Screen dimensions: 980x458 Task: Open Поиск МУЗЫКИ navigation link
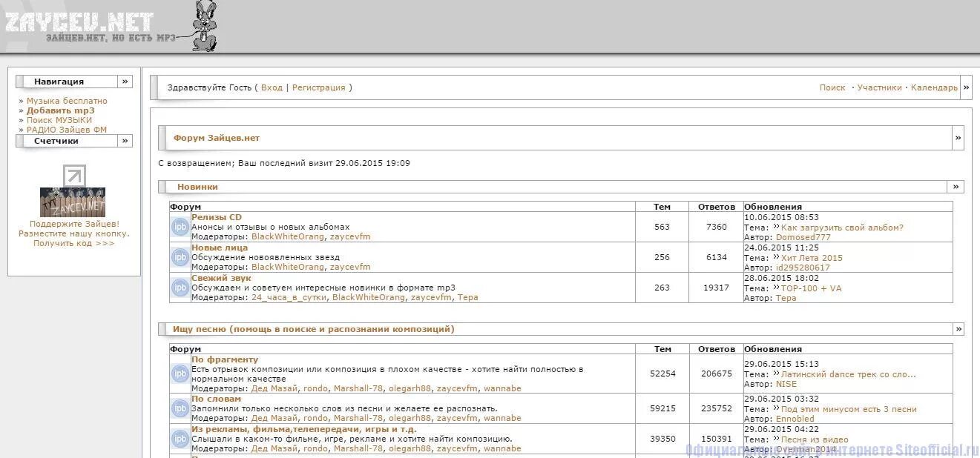click(x=59, y=120)
